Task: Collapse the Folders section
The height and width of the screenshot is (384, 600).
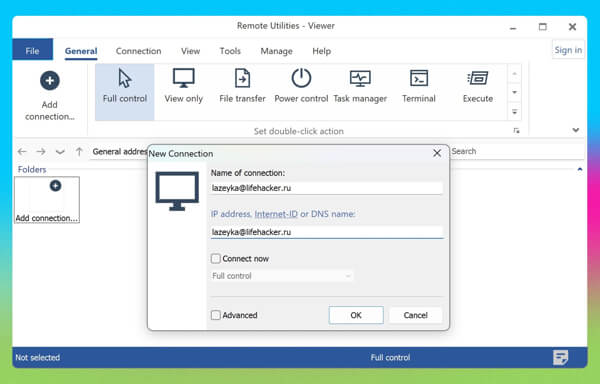Action: (580, 169)
